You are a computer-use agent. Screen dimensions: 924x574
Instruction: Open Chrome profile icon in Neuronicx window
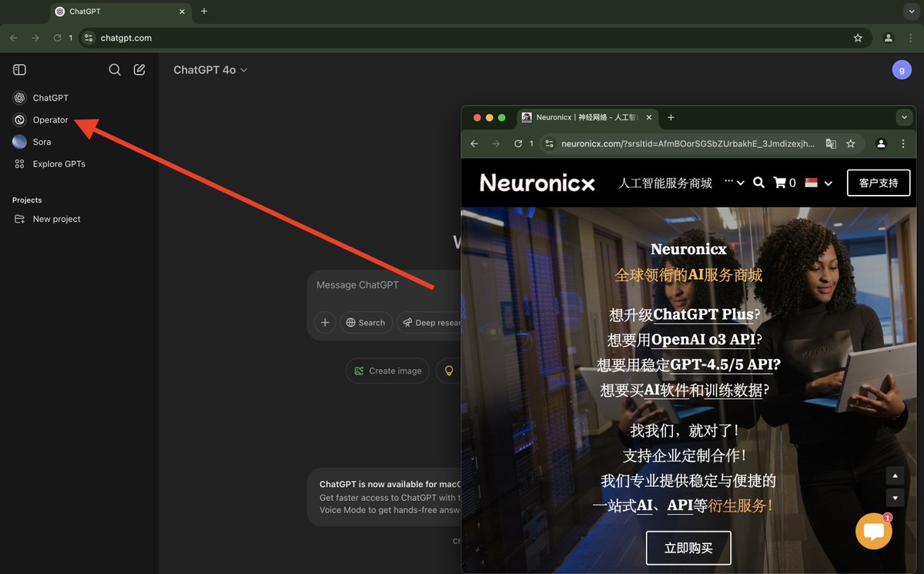coord(882,143)
